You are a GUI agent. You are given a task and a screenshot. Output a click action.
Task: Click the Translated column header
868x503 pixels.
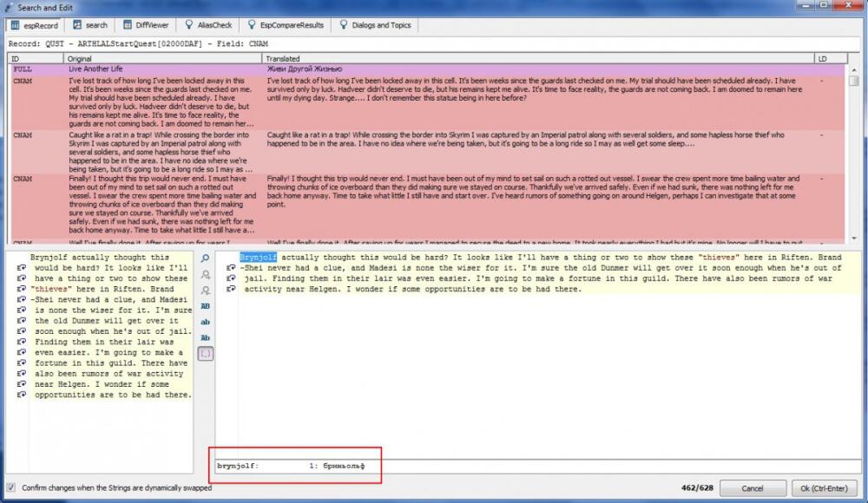pyautogui.click(x=538, y=59)
